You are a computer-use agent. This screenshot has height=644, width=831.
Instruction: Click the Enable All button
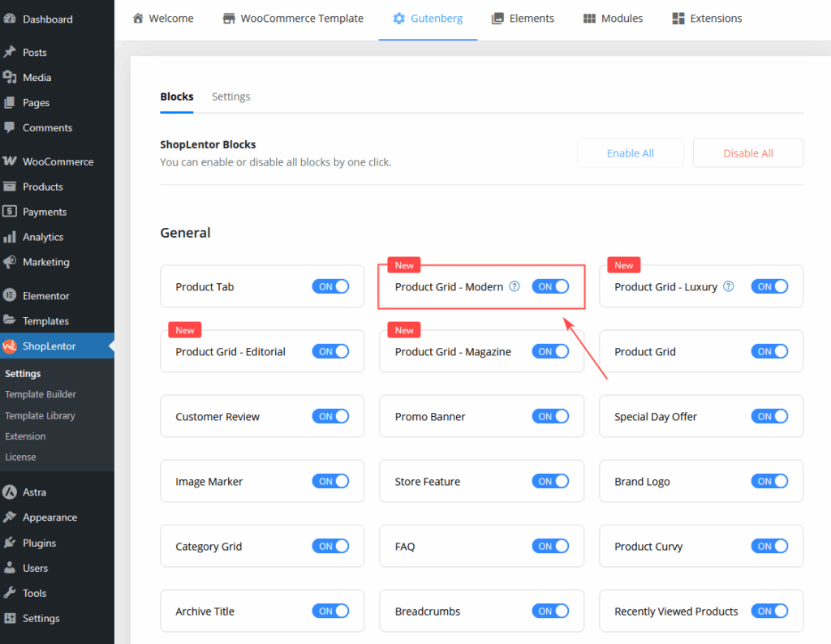[630, 153]
